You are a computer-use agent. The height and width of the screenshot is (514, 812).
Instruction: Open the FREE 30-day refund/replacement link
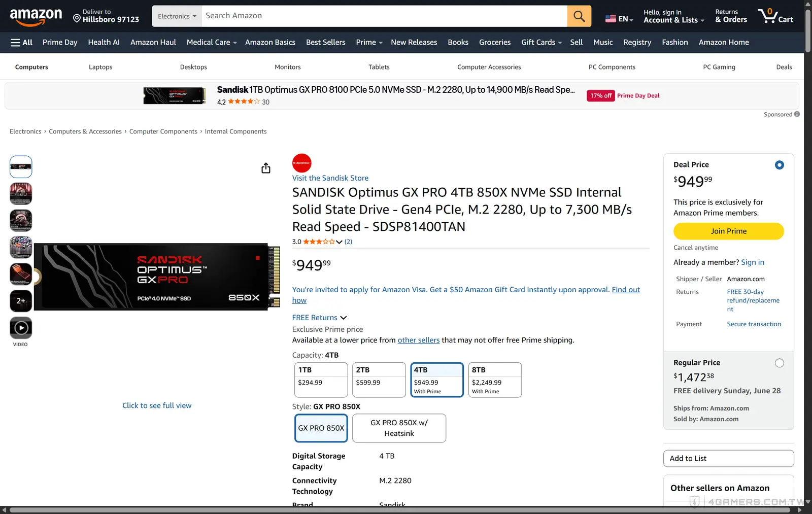click(x=753, y=300)
